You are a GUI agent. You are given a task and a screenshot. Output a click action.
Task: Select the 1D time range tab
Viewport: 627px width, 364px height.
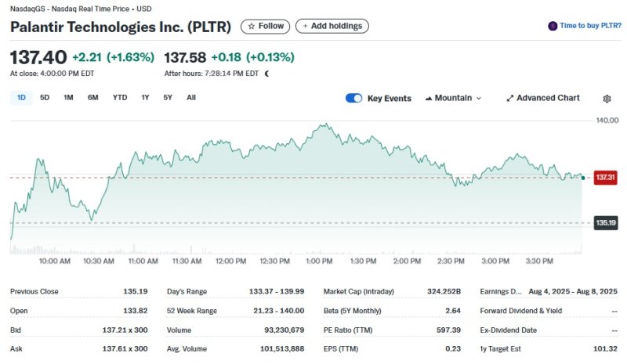click(21, 98)
